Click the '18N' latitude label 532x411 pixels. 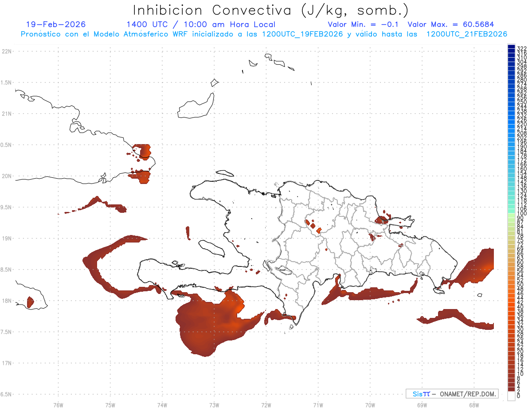pos(6,301)
